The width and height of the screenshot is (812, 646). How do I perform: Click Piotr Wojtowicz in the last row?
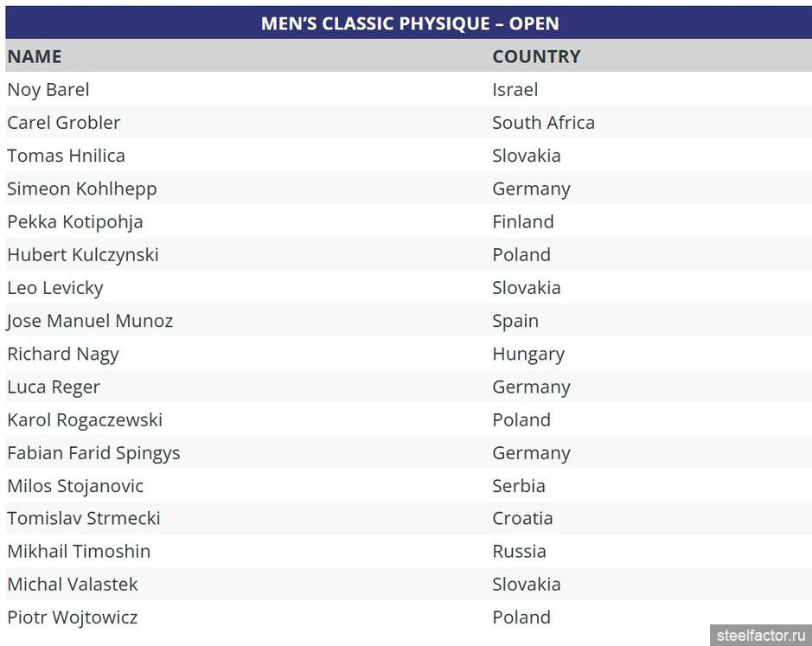[x=73, y=617]
